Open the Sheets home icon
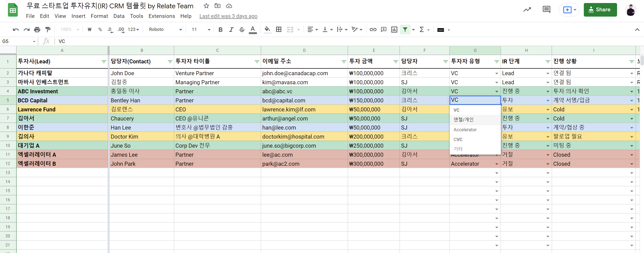Viewport: 644px width, 253px height. click(13, 10)
